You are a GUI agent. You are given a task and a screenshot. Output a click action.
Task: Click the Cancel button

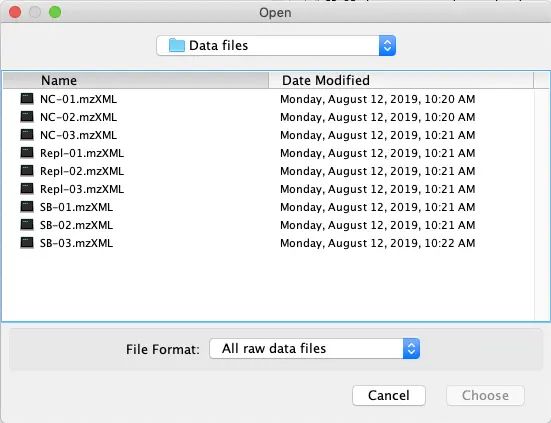click(389, 395)
